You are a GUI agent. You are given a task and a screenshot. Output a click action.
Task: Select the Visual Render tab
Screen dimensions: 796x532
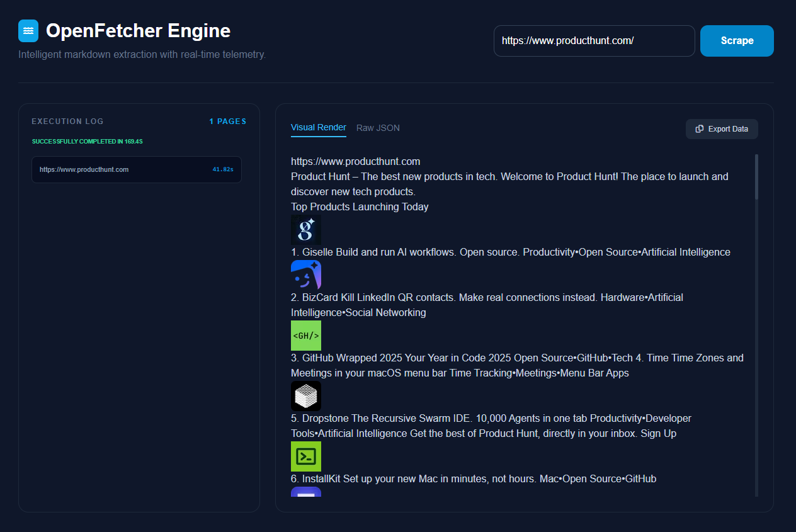pos(319,128)
